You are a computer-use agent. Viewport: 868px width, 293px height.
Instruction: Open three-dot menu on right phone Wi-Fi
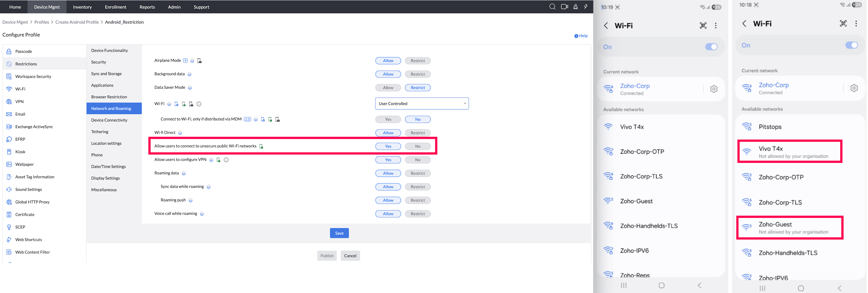pos(856,23)
